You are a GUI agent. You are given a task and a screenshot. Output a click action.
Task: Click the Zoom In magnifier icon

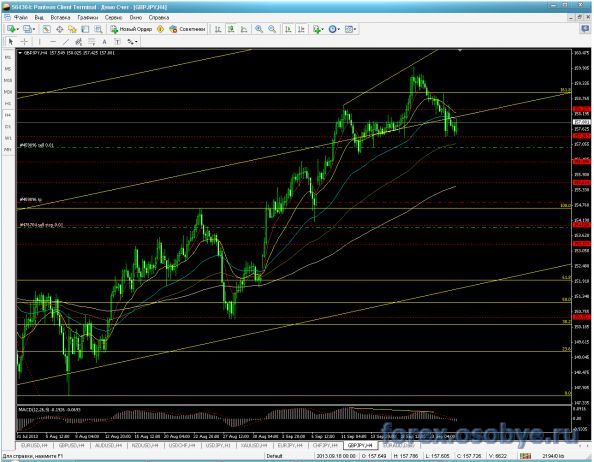tap(259, 29)
